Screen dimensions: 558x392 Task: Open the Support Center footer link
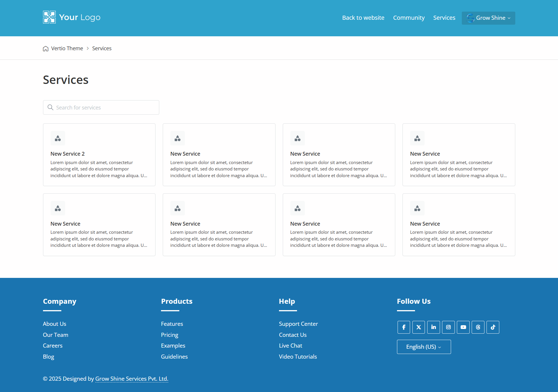point(298,324)
